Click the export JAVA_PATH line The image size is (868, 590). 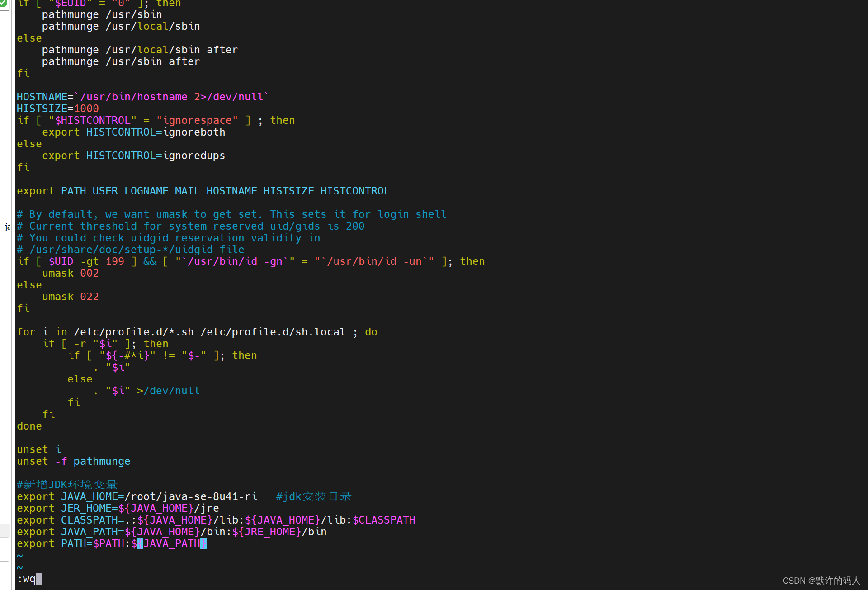click(171, 532)
